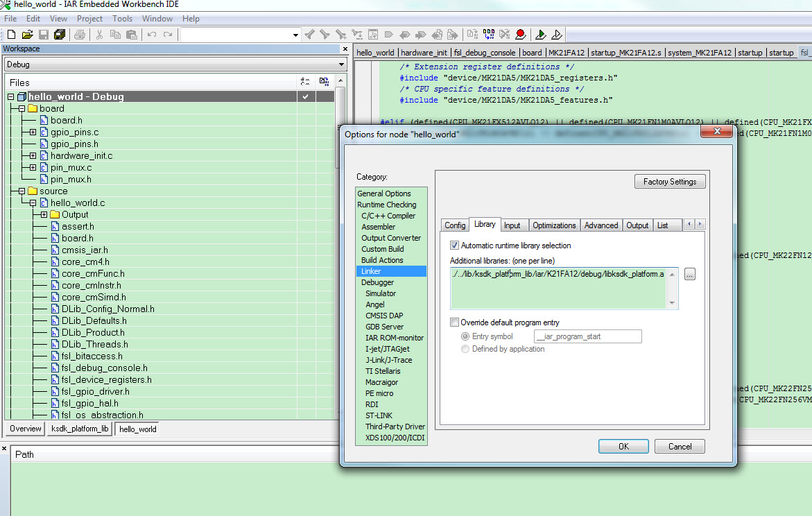Collapse the source folder
The image size is (812, 516).
click(21, 191)
